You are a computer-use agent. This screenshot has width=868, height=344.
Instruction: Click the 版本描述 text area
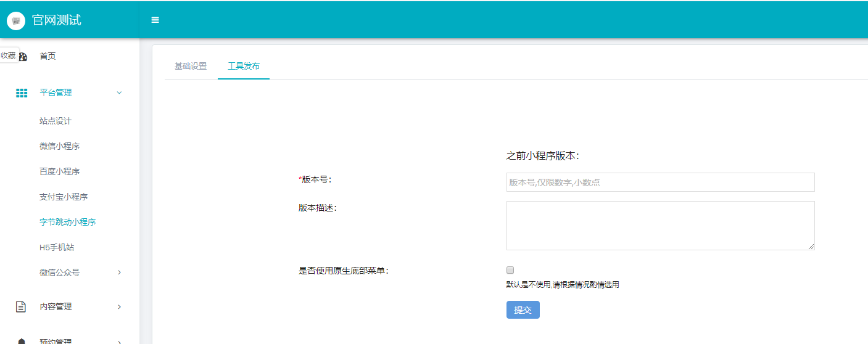660,225
